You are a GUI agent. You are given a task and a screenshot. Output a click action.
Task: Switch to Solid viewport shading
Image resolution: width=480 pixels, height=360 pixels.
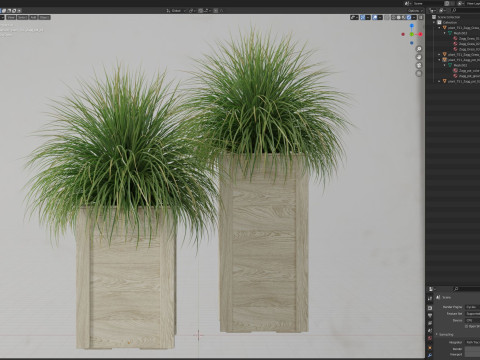coord(399,17)
